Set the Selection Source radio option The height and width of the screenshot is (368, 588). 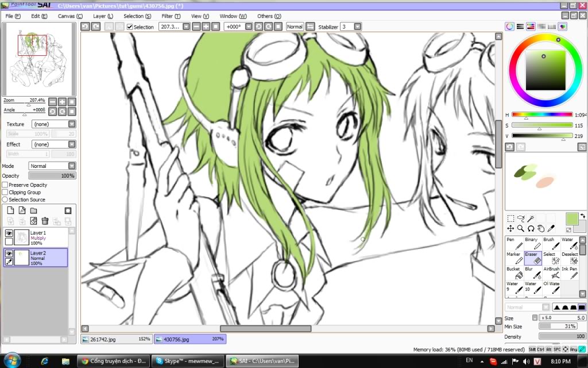pos(5,200)
